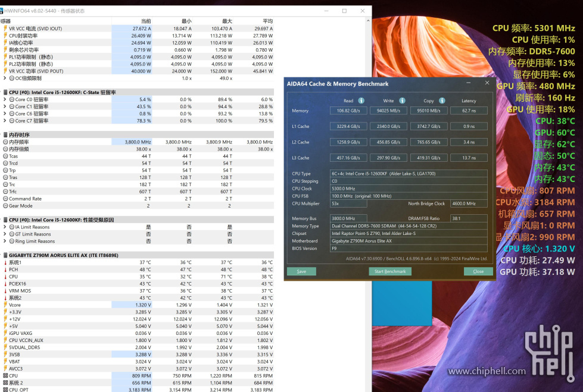Click L3 Cache Read 457.16 GB/s
The height and width of the screenshot is (392, 583).
[348, 158]
